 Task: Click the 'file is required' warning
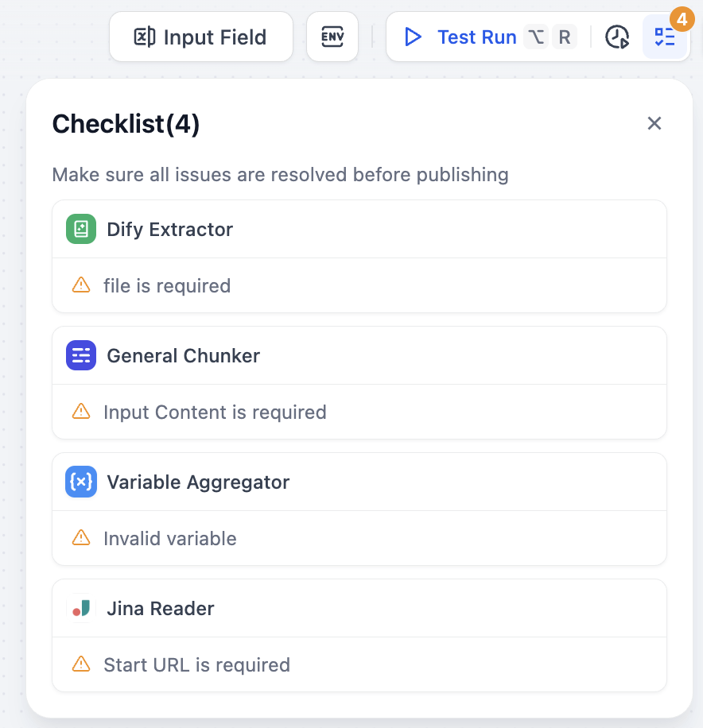[x=167, y=285]
